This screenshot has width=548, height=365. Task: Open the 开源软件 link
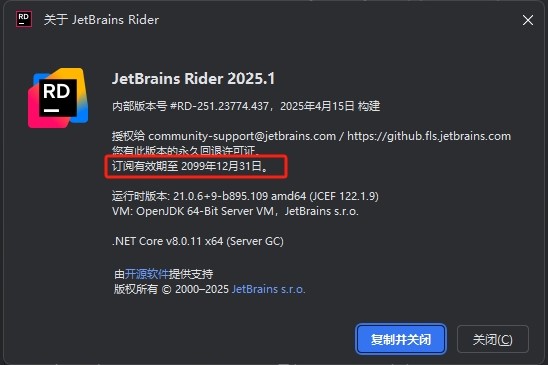pyautogui.click(x=147, y=274)
